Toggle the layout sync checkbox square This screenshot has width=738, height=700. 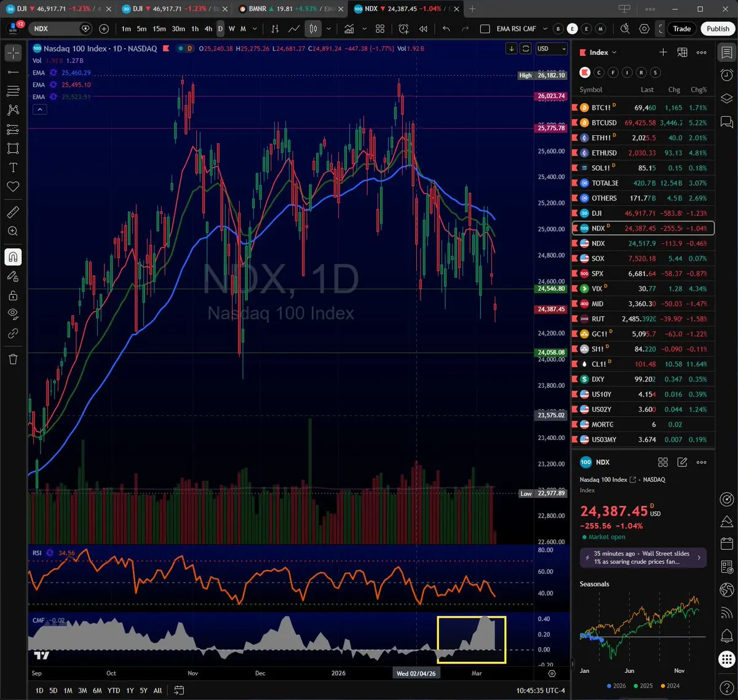click(x=485, y=29)
